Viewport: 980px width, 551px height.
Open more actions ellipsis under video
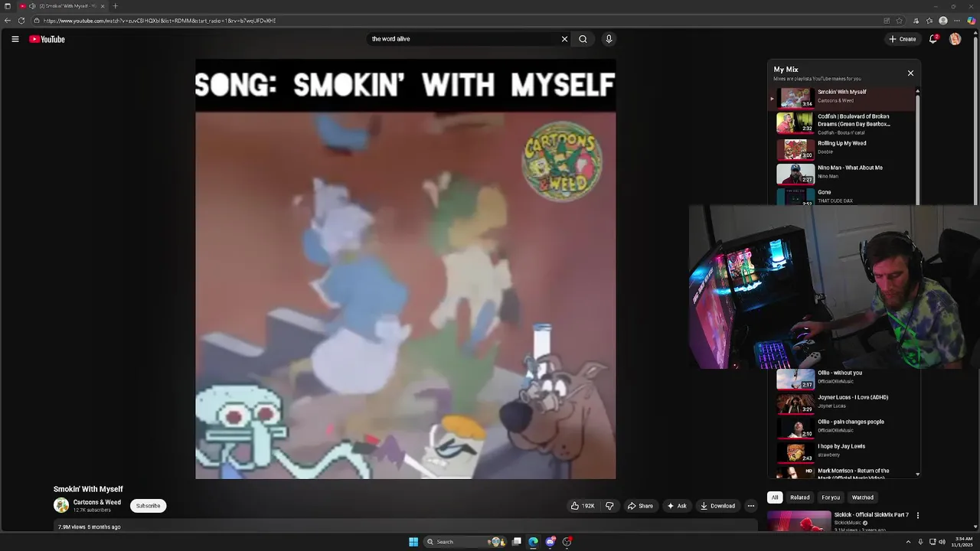[751, 506]
